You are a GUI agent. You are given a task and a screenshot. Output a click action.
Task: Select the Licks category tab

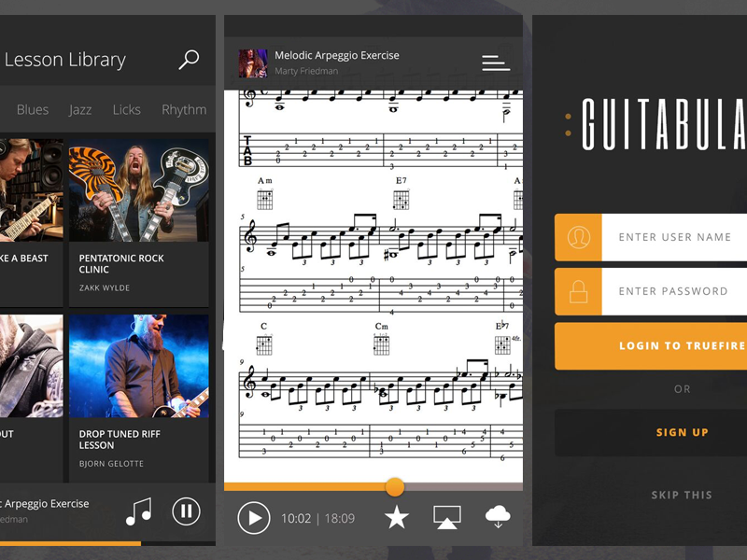127,109
